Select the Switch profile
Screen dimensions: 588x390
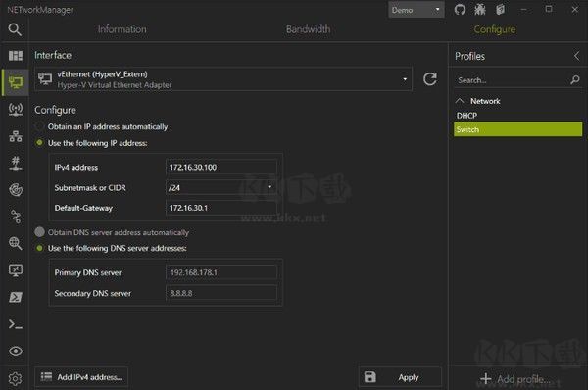tap(517, 129)
